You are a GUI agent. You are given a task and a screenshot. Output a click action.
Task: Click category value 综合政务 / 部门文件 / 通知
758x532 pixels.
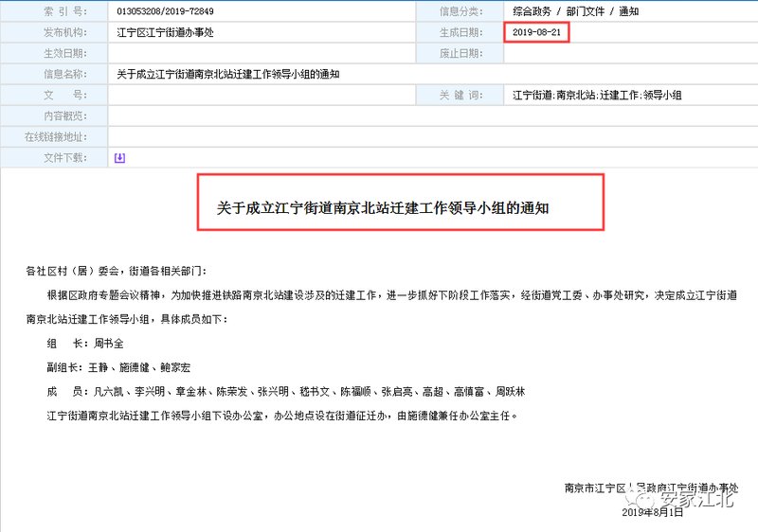tap(575, 11)
